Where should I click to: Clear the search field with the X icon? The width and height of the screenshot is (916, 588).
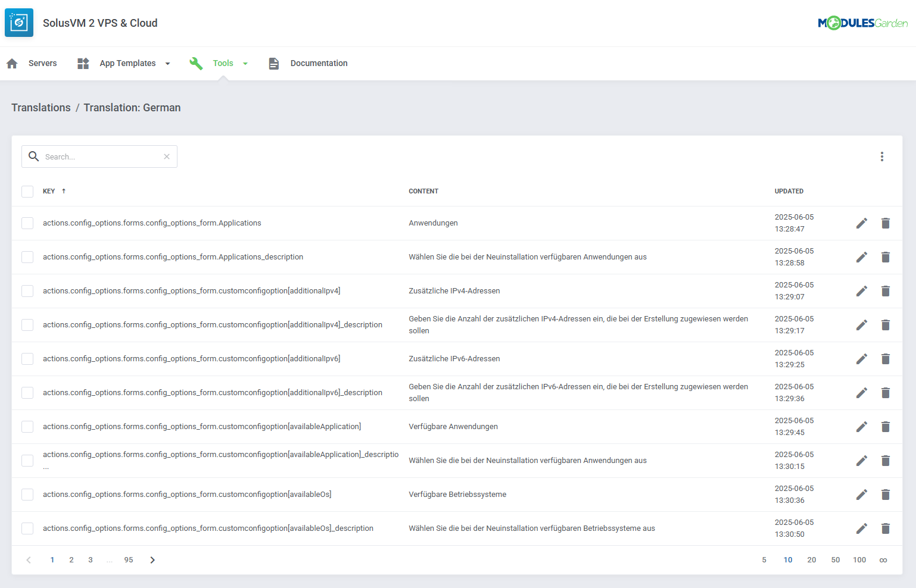(x=167, y=157)
